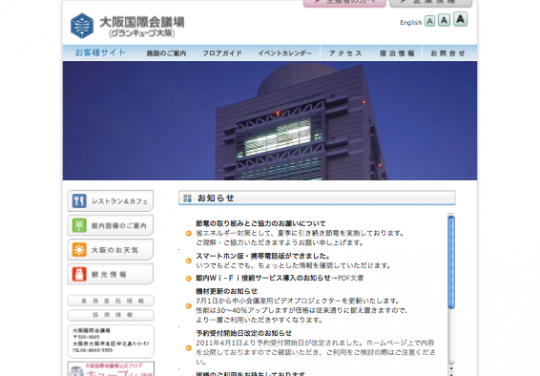Viewport: 540px width, 376px height.
Task: Click the first small gray sidebar button
Action: [x=111, y=301]
